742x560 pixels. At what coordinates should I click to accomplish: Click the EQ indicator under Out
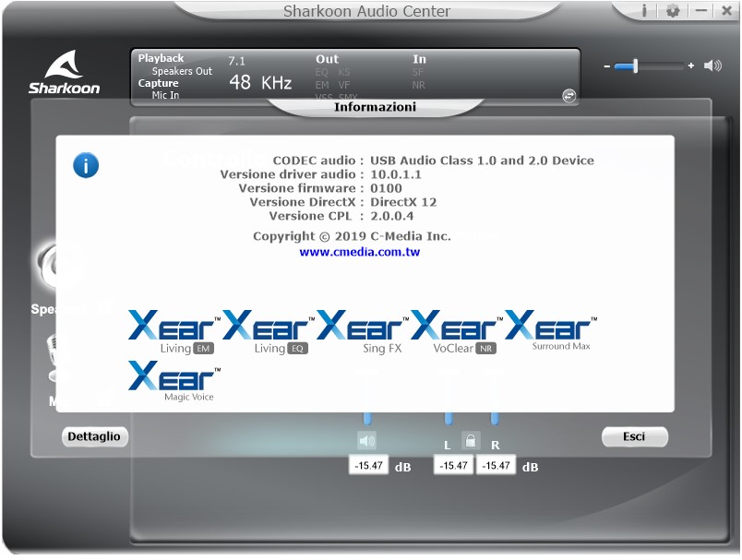322,72
